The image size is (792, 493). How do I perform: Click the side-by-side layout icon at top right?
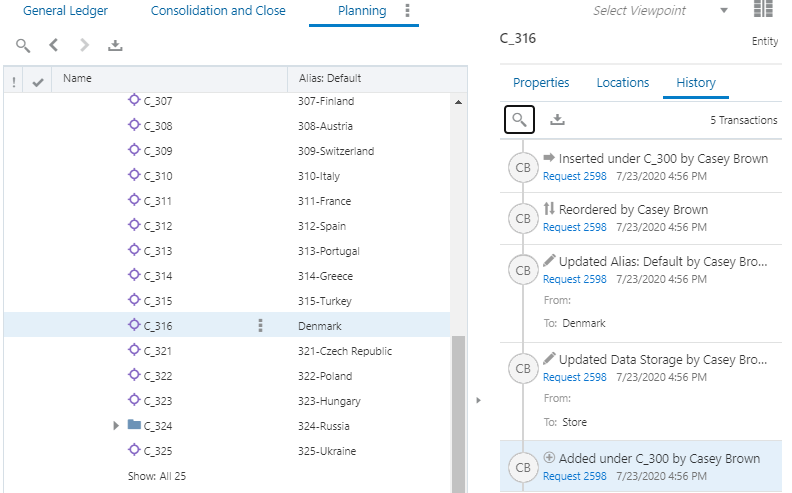764,11
